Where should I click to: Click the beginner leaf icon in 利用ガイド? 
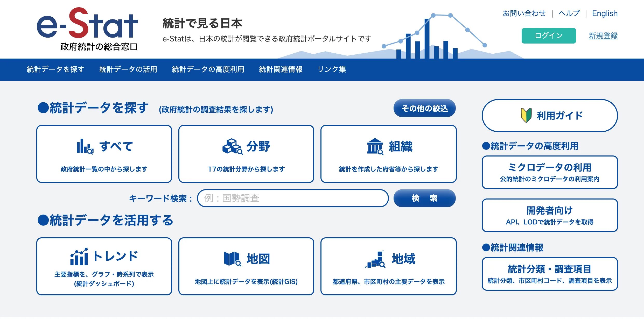tap(526, 115)
